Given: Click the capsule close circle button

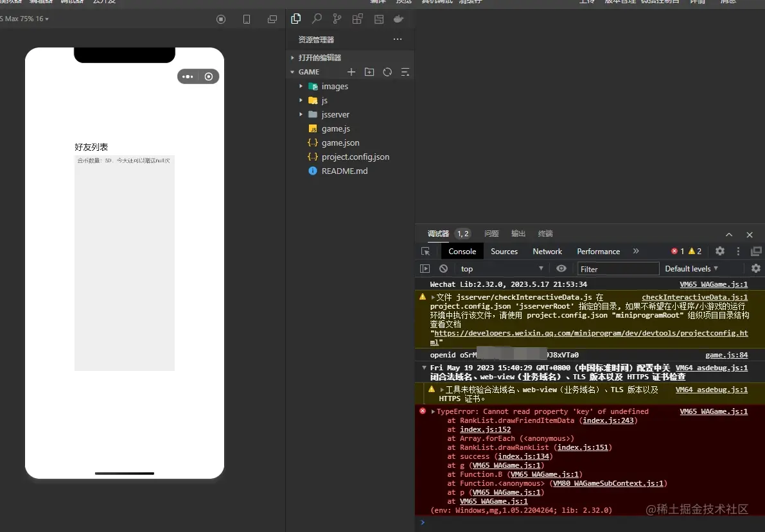Looking at the screenshot, I should (209, 76).
